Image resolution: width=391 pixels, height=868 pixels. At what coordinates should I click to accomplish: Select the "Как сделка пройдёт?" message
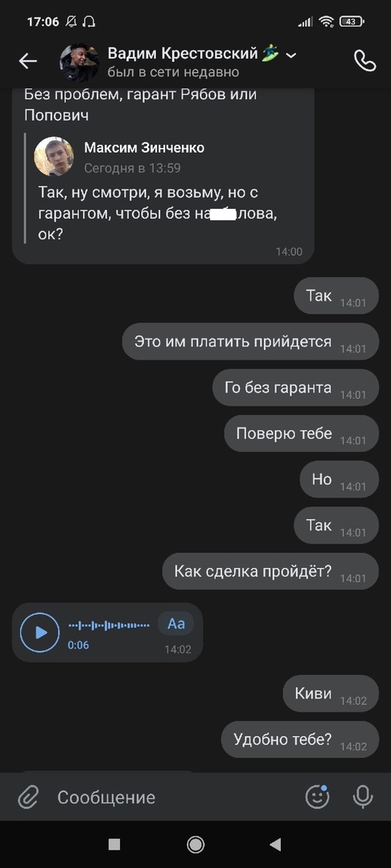(x=270, y=571)
